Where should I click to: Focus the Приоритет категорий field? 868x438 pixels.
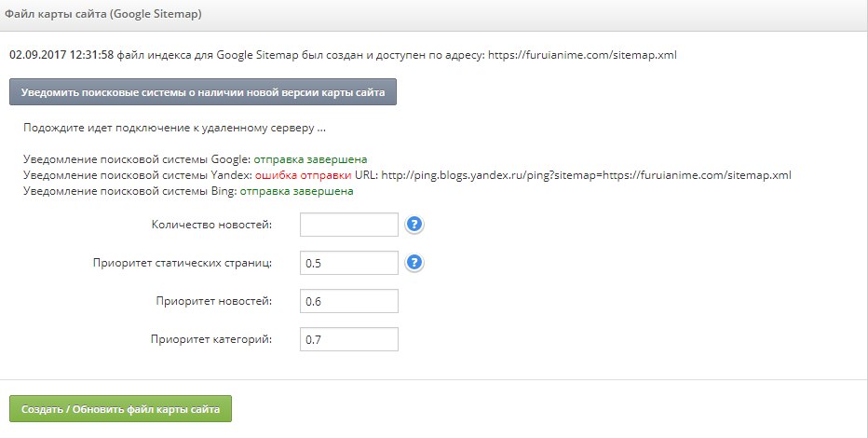coord(348,339)
